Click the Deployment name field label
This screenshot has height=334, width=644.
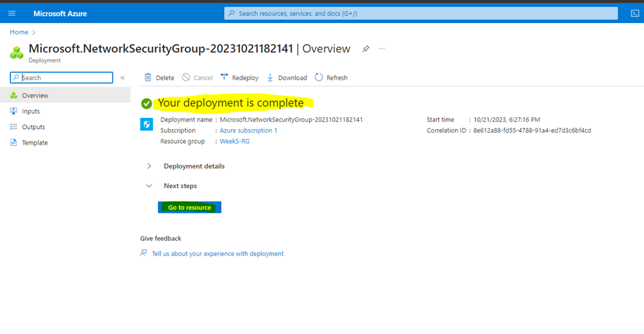[x=186, y=119]
